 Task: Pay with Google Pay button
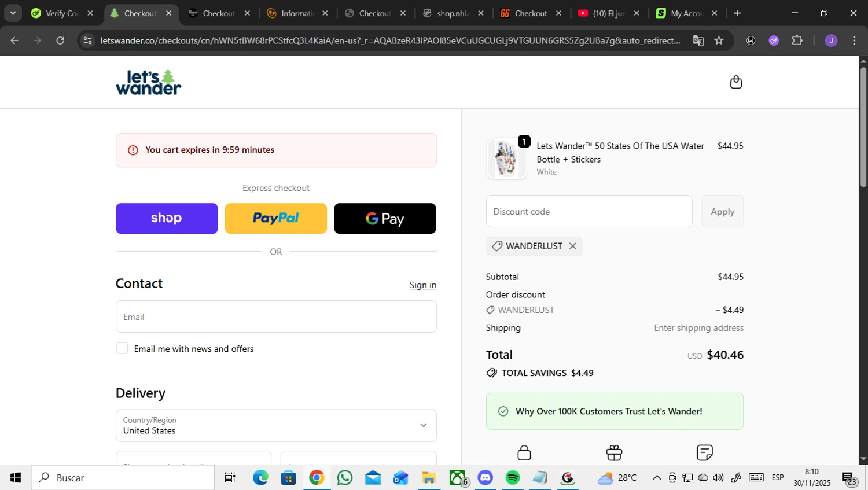(x=385, y=218)
